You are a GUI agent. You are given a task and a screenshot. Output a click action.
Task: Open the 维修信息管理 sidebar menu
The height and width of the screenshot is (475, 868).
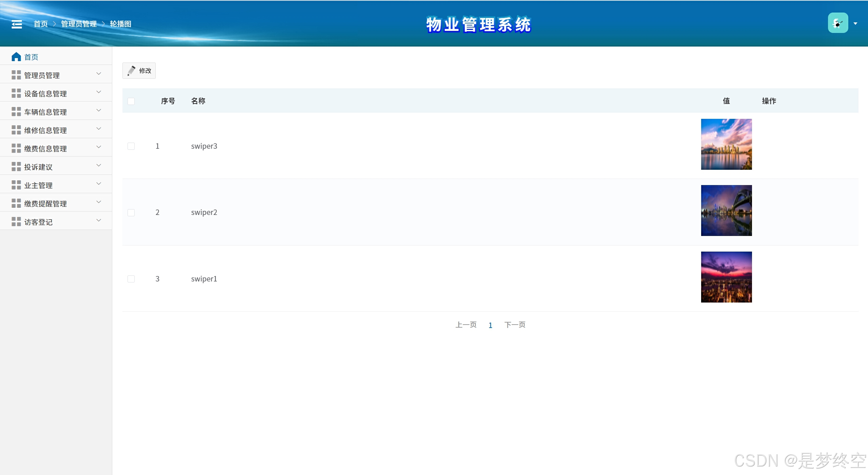45,130
